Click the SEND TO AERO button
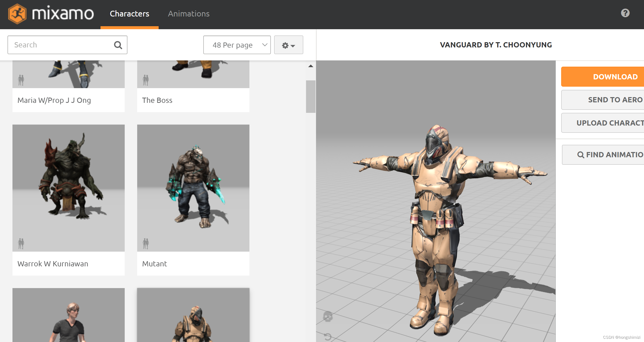This screenshot has width=644, height=342. click(x=615, y=100)
